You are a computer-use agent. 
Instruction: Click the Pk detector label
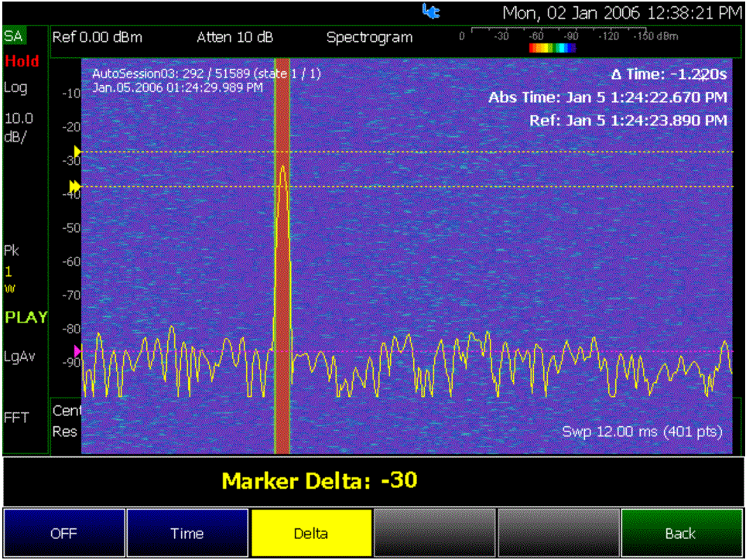[x=12, y=251]
